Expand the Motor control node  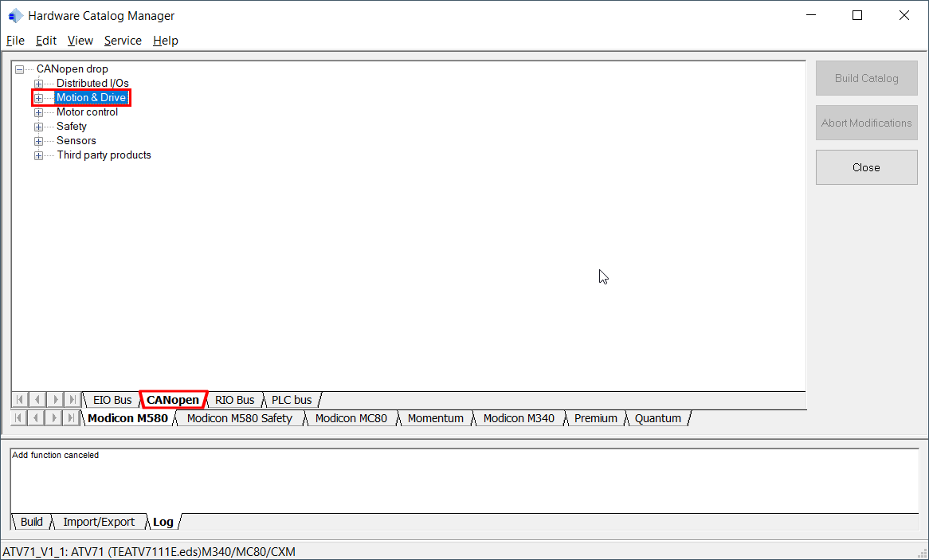[38, 112]
